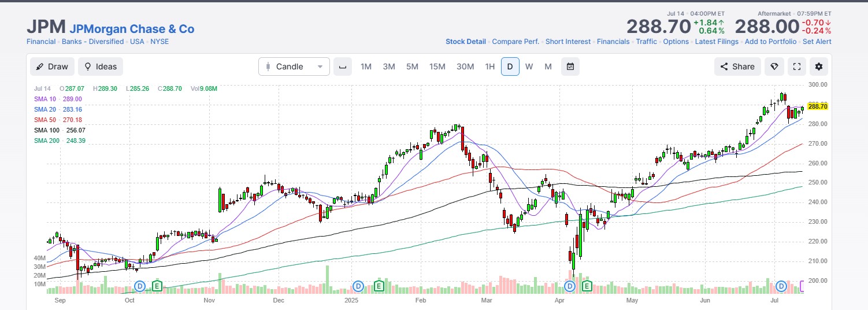This screenshot has height=310, width=868.
Task: Click the October earnings E marker
Action: pyautogui.click(x=157, y=286)
